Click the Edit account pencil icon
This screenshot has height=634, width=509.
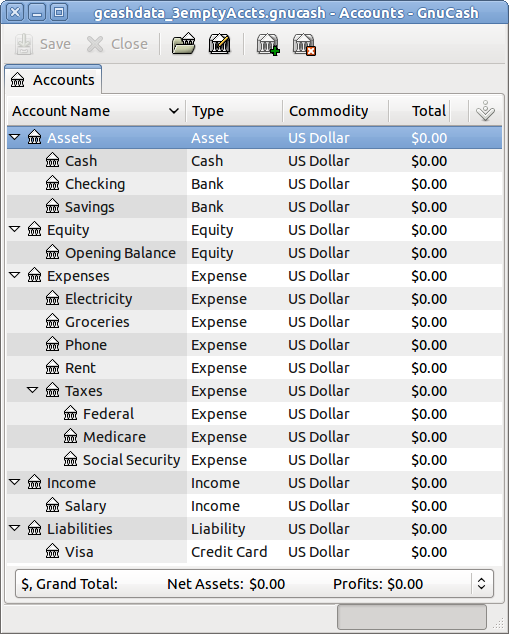pyautogui.click(x=220, y=44)
